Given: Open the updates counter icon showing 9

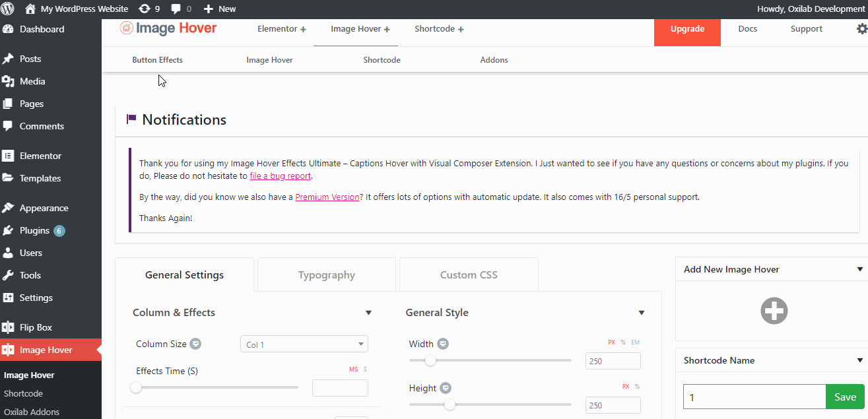Looking at the screenshot, I should 149,9.
